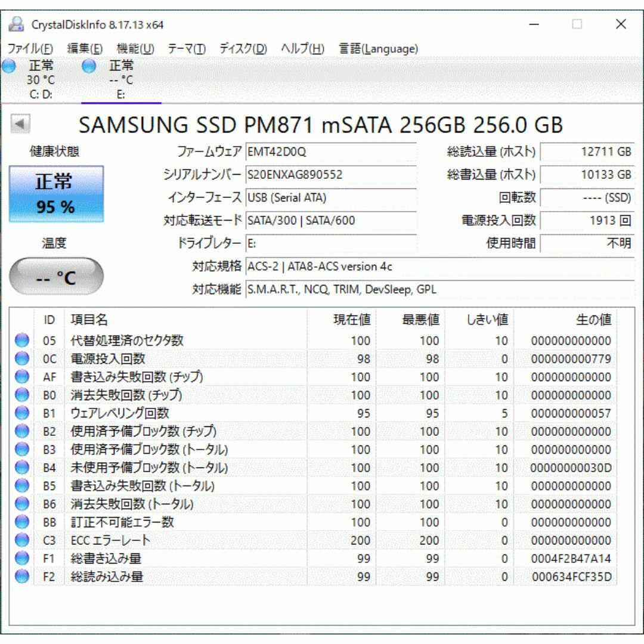
Task: Click status orb for attribute B6
Action: (x=22, y=503)
